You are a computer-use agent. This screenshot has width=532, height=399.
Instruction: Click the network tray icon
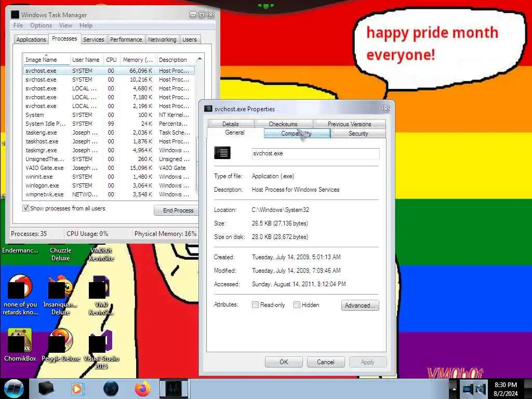click(x=468, y=389)
